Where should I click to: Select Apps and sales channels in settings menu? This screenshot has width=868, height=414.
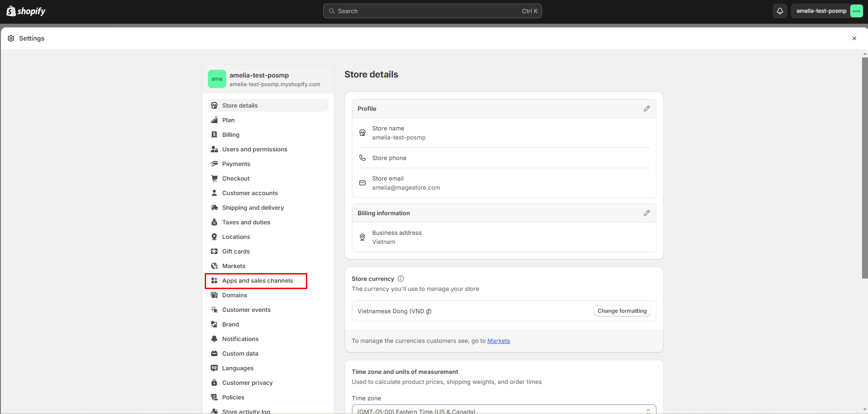pos(257,280)
